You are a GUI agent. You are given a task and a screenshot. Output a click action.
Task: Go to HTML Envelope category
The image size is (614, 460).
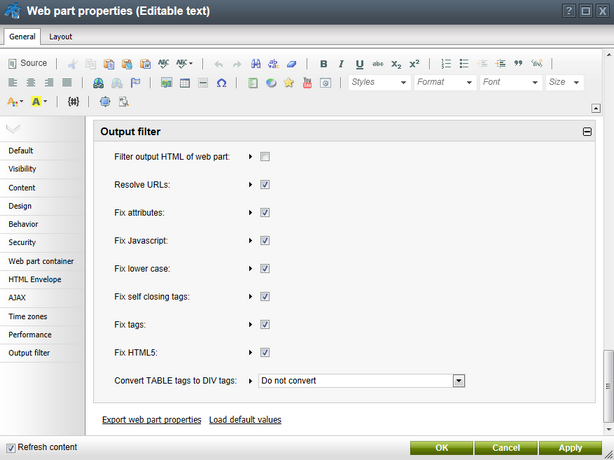click(x=35, y=280)
